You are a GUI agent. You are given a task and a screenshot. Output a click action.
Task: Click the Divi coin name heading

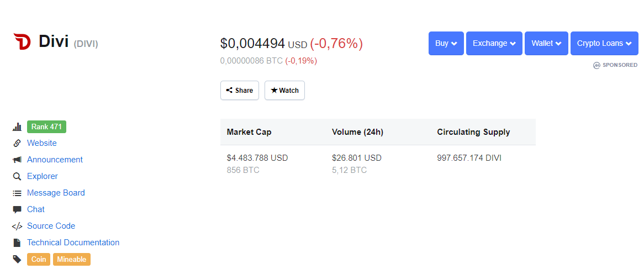[54, 42]
